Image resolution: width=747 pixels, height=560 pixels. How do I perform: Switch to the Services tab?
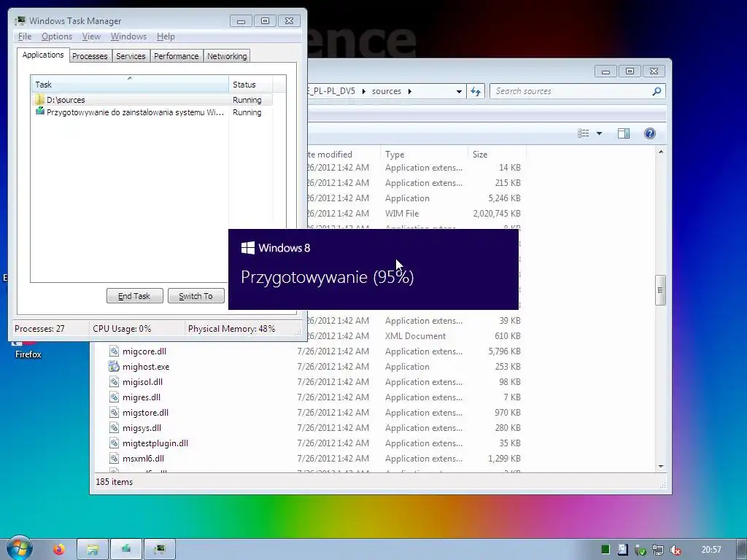[131, 56]
